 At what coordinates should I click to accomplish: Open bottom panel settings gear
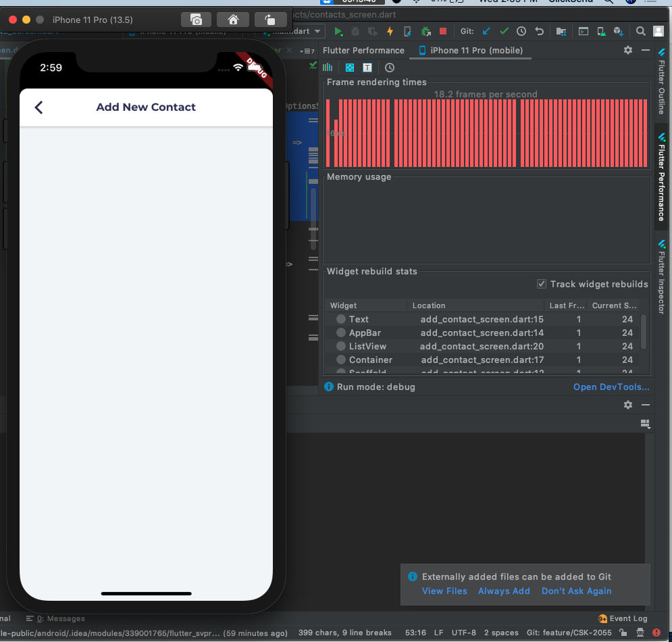coord(628,405)
